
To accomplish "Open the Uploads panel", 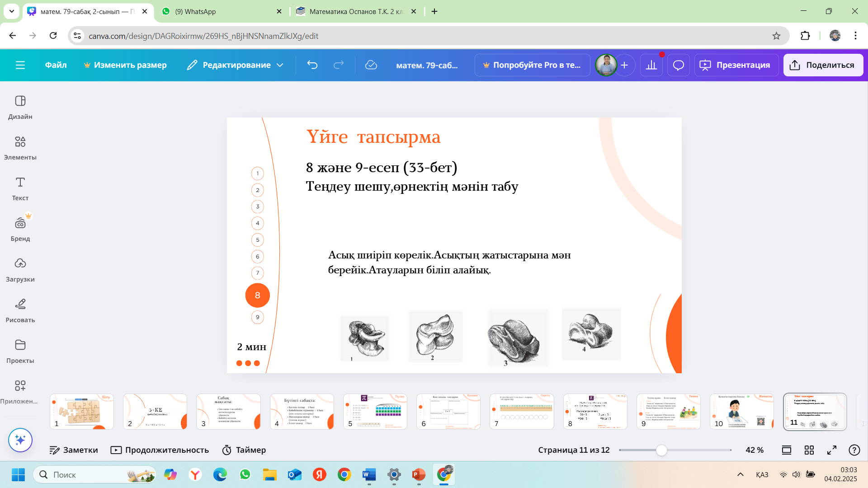I will click(x=20, y=269).
